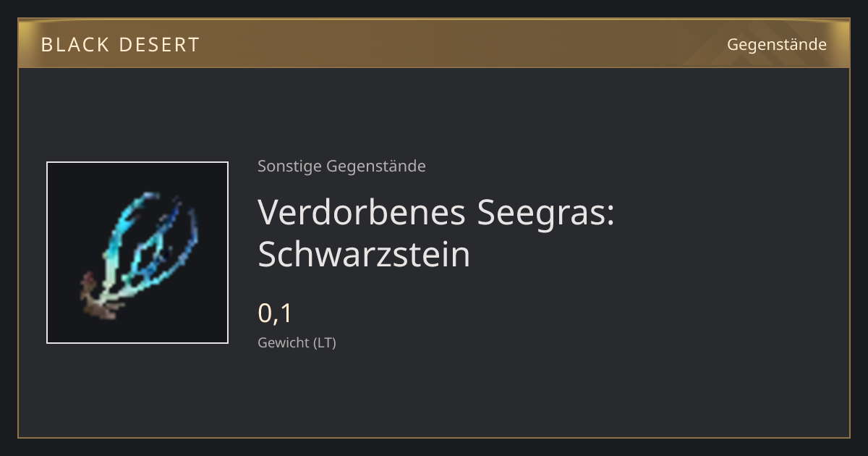Click the Verdorbenes Seegras: Schwarzstein item title
The width and height of the screenshot is (868, 456).
pos(436,232)
